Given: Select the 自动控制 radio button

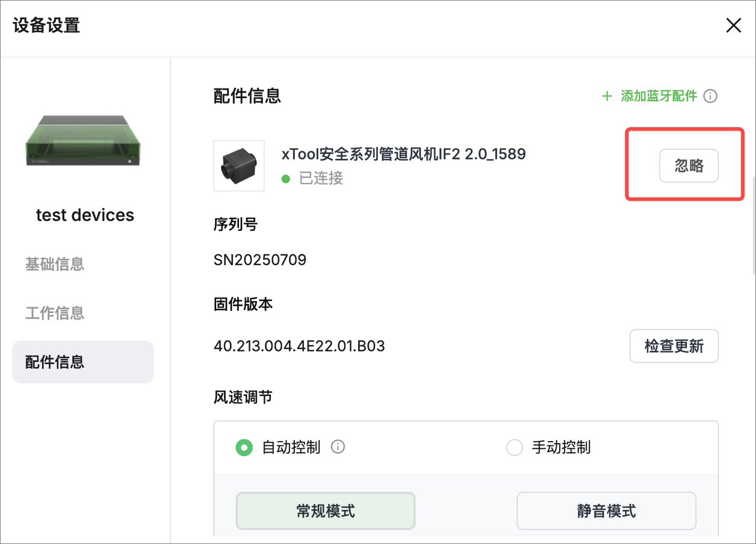Looking at the screenshot, I should [244, 448].
